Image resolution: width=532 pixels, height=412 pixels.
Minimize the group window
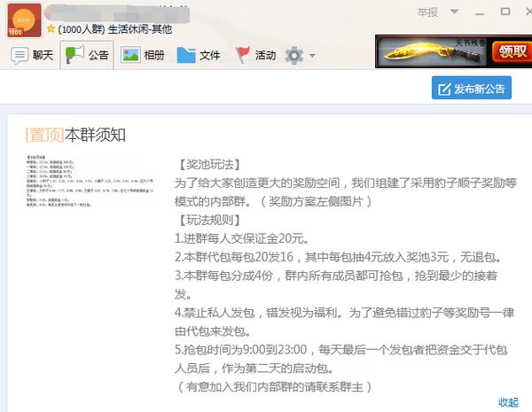(480, 13)
